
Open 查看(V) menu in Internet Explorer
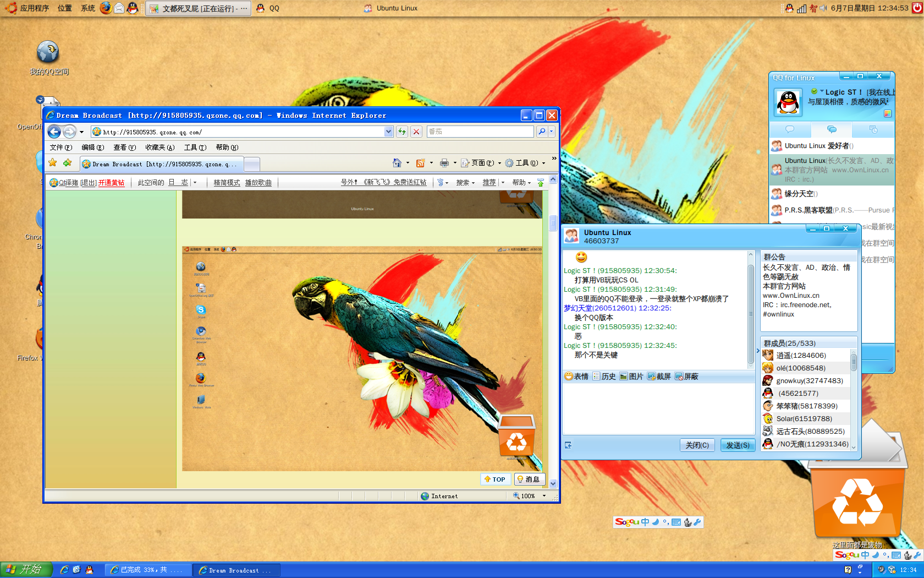tap(125, 148)
